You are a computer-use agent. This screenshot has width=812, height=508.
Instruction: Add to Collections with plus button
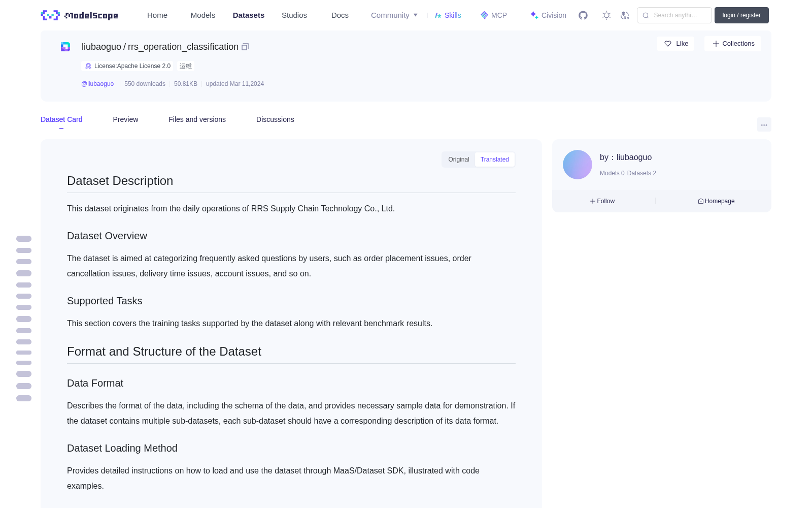click(x=733, y=44)
